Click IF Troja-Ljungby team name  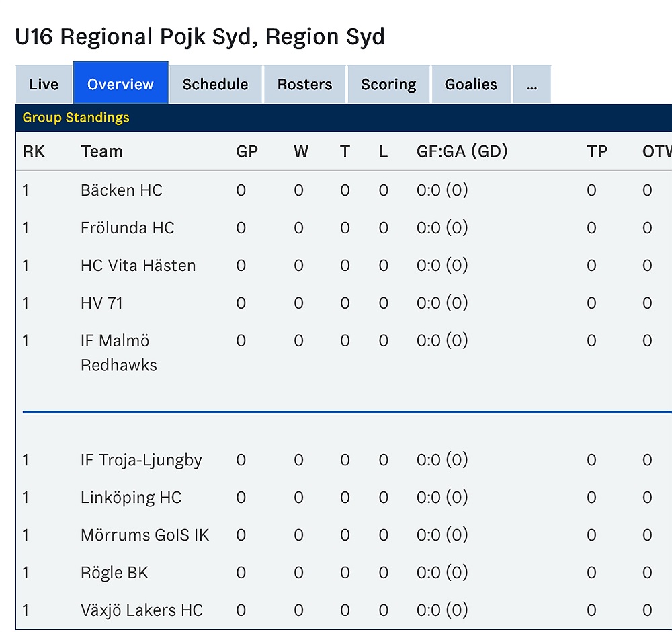(141, 460)
